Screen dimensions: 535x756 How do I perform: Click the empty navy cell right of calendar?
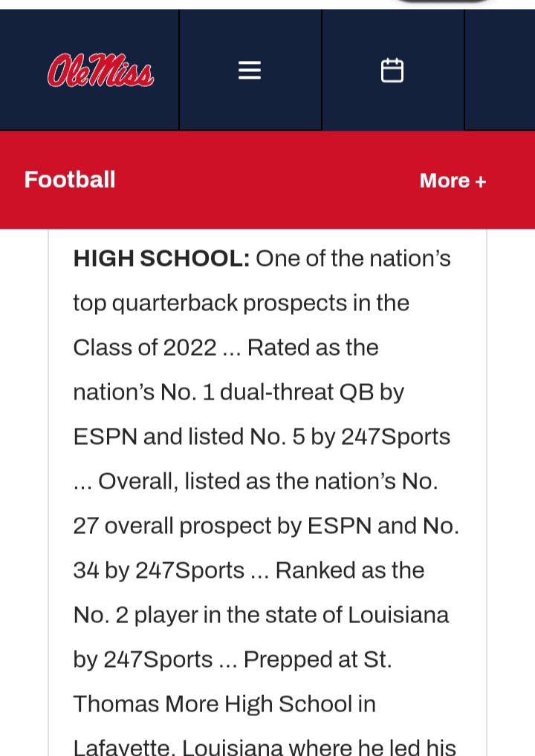tap(500, 71)
